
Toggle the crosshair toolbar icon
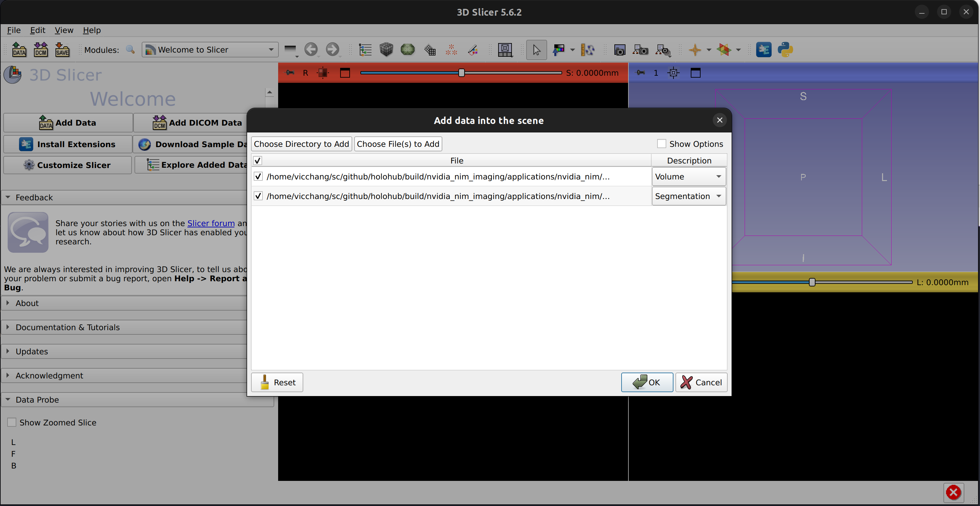click(695, 50)
